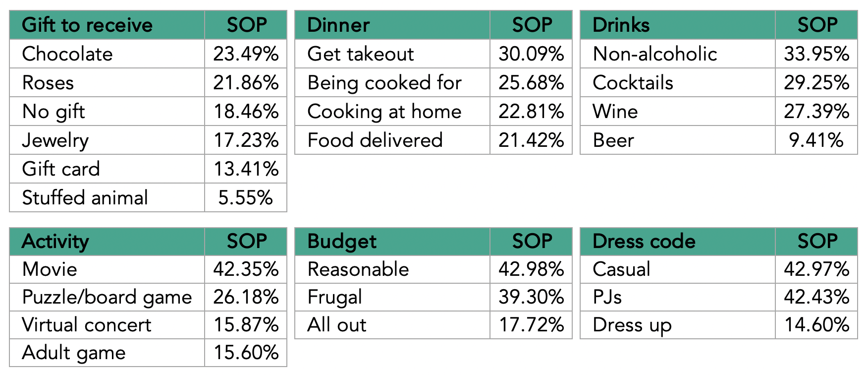
Task: Click the Activity table header
Action: (x=55, y=242)
